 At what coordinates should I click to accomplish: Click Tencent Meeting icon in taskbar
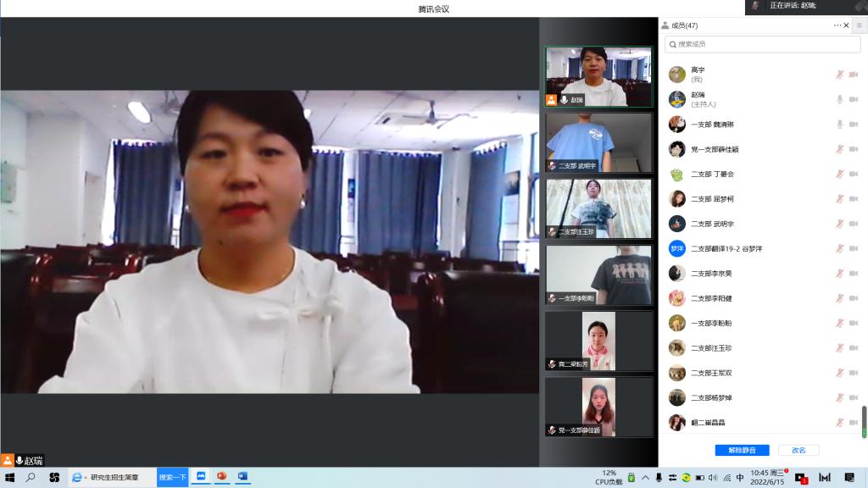pyautogui.click(x=202, y=478)
